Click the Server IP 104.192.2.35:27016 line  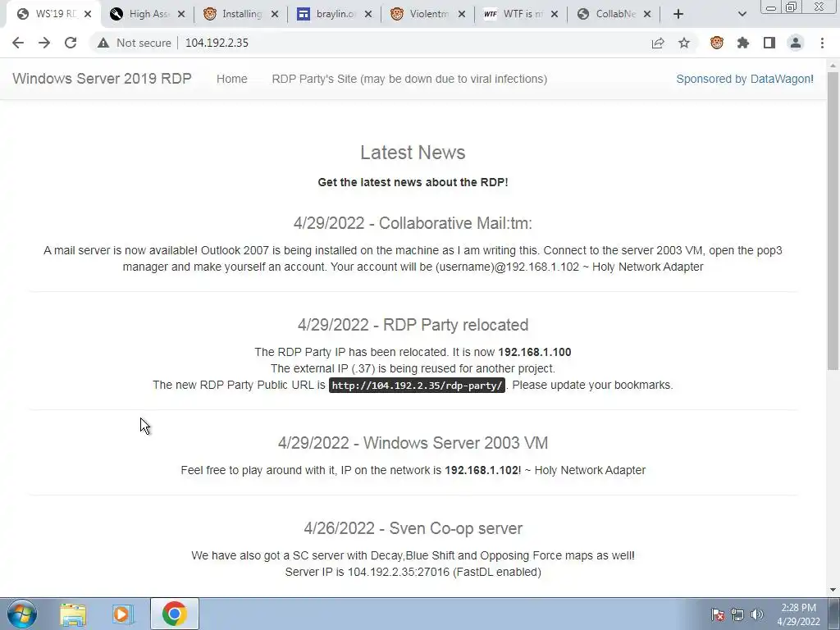[413, 572]
